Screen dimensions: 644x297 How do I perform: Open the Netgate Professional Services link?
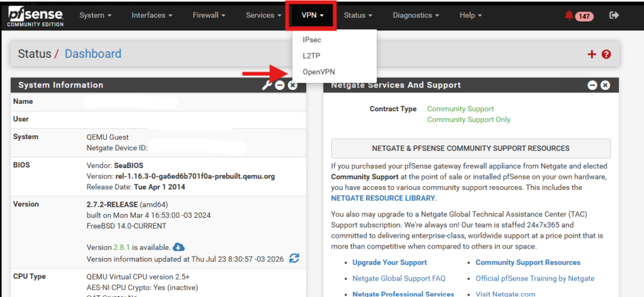coord(403,294)
